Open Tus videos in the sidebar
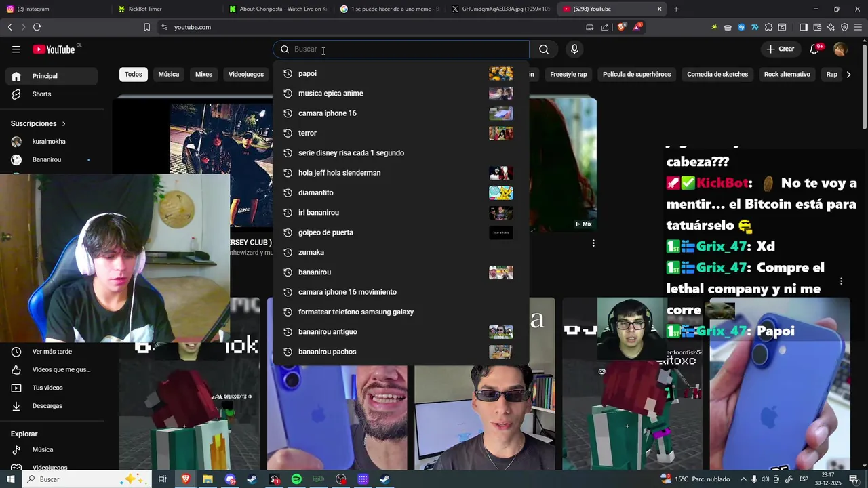Viewport: 868px width, 488px height. point(52,388)
